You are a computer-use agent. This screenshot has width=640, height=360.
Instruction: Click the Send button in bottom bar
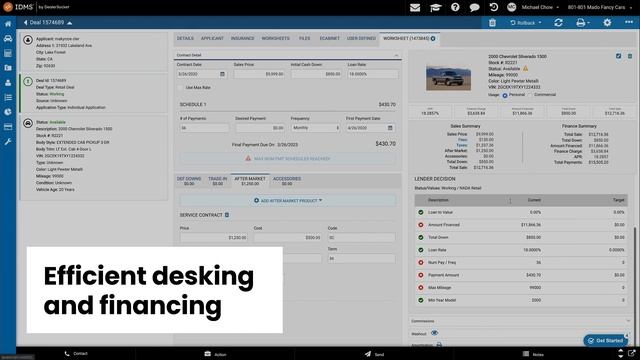coord(374,354)
